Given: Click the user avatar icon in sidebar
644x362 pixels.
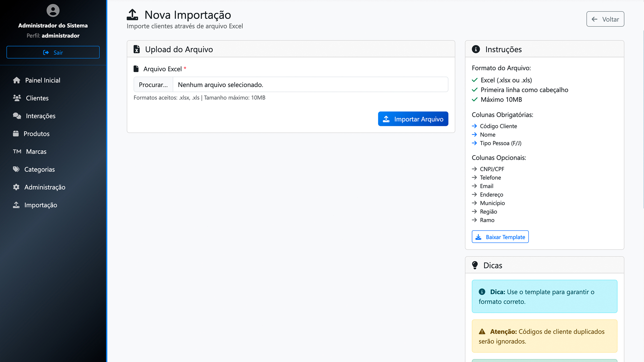Looking at the screenshot, I should coord(53,11).
